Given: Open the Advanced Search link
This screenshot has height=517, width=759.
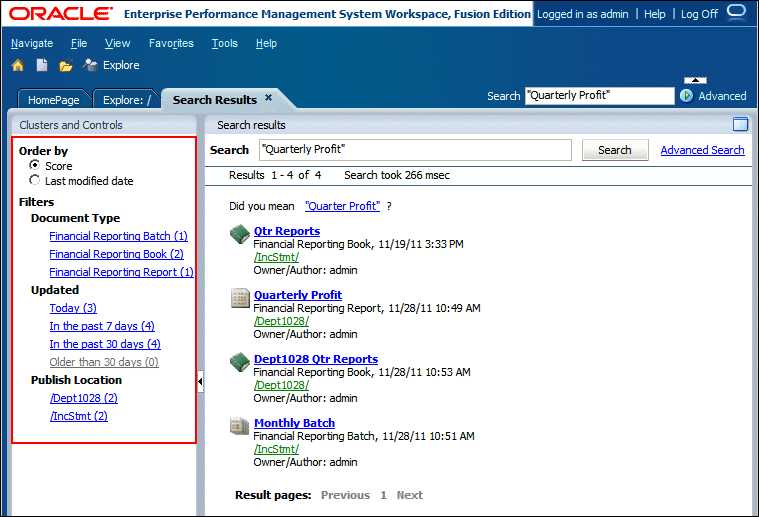Looking at the screenshot, I should (702, 150).
